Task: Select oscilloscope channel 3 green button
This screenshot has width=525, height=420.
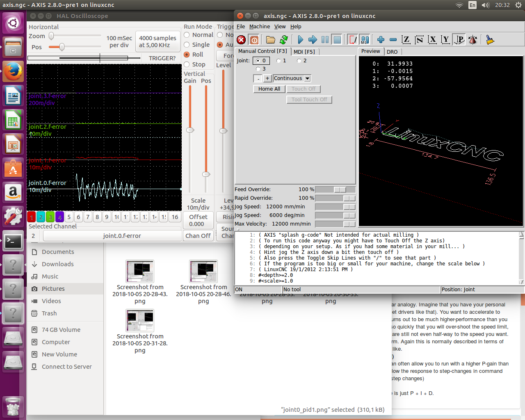Action: [x=50, y=217]
